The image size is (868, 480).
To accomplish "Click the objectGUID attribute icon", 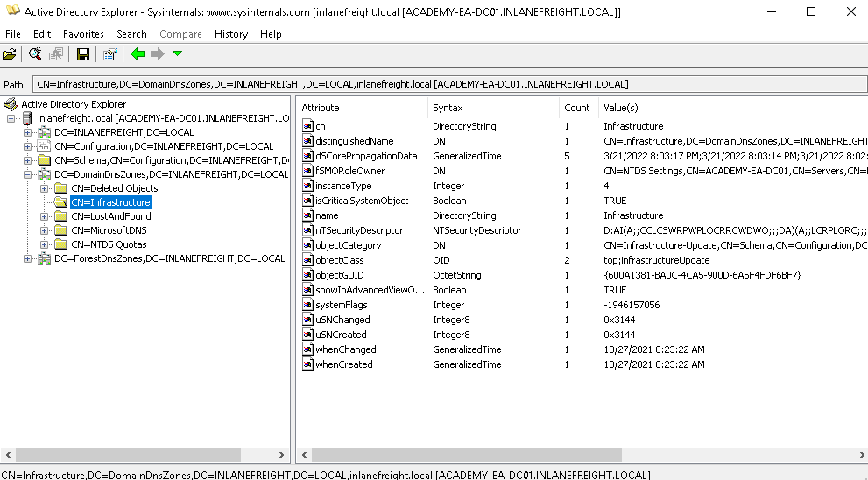I will coord(307,275).
